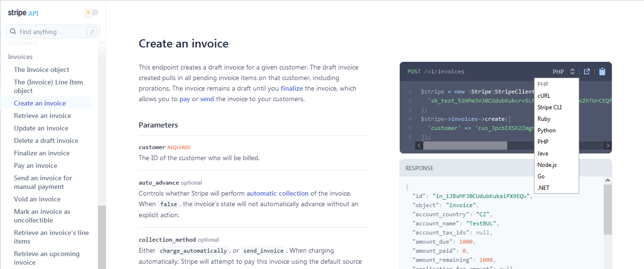
Task: Click the Stripe API logo
Action: pos(23,13)
